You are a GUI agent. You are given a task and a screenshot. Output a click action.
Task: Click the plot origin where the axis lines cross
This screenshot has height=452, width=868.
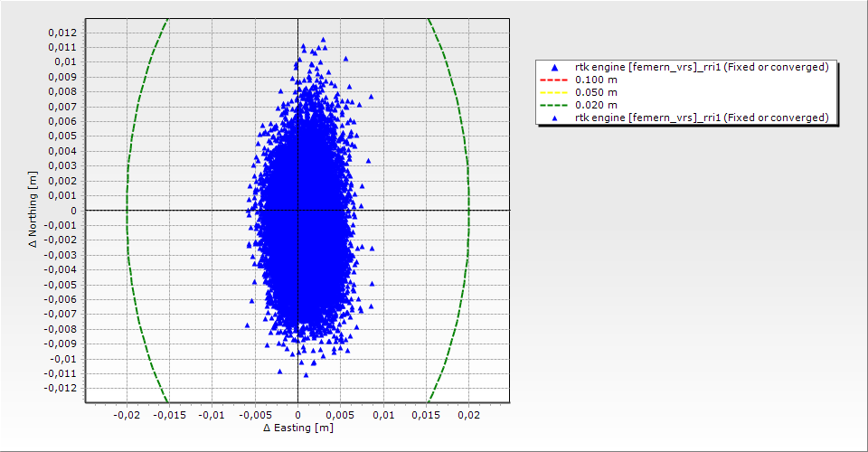point(297,211)
